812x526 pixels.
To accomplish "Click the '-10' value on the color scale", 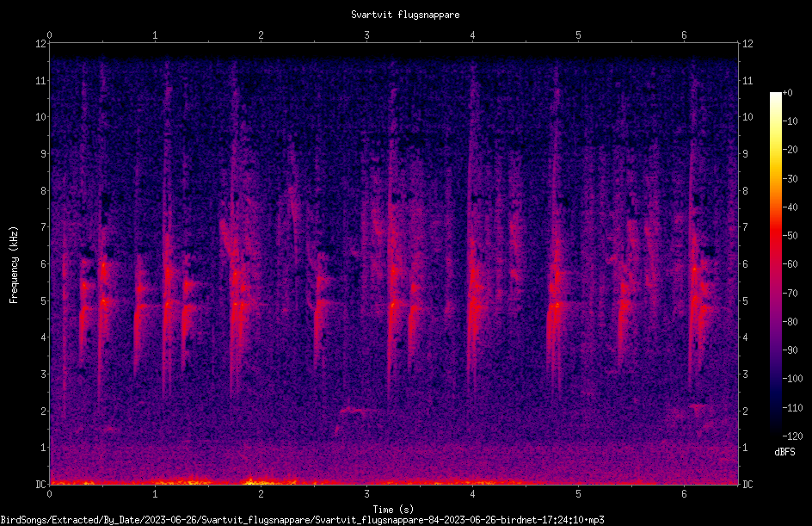I will point(790,121).
